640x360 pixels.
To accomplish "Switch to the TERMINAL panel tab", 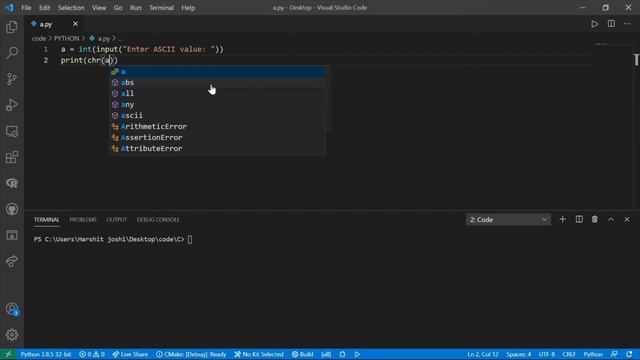I will tap(47, 220).
